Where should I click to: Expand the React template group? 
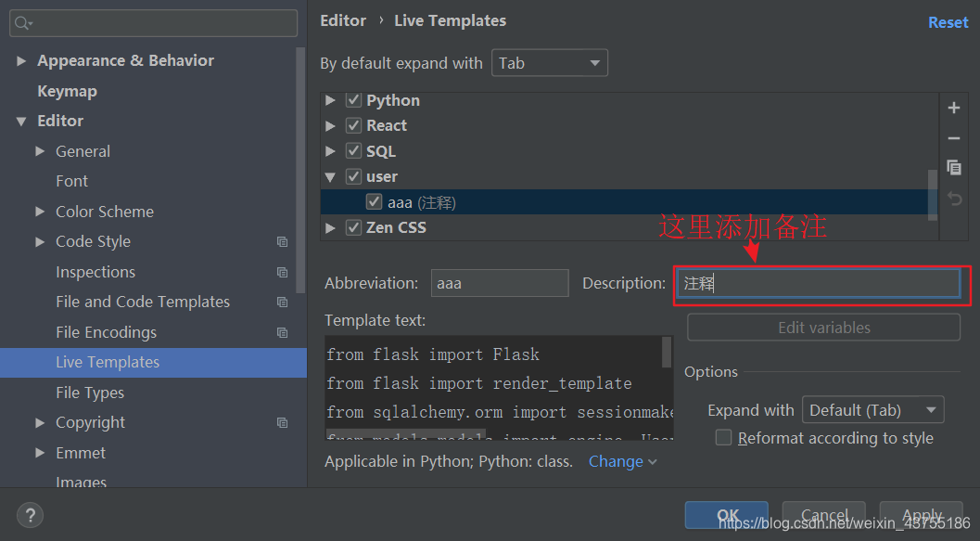click(x=331, y=125)
